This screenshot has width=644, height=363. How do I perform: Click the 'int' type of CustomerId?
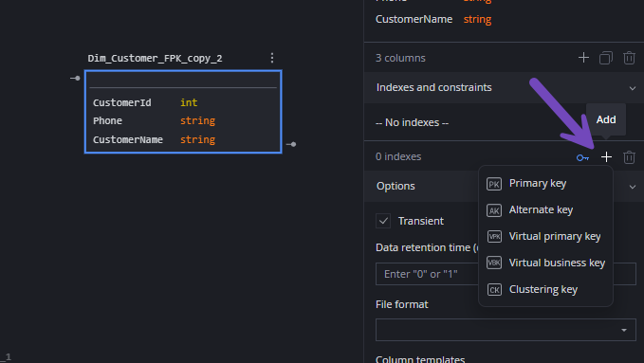[189, 102]
